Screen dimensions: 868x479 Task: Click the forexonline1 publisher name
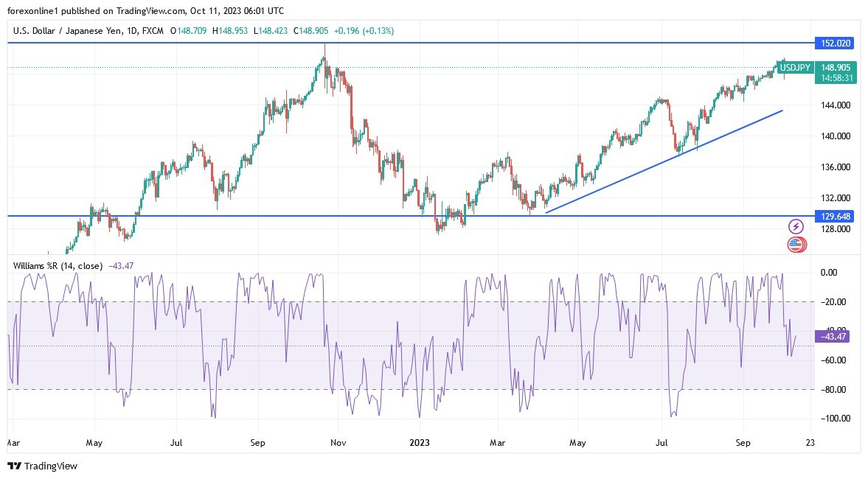coord(32,11)
